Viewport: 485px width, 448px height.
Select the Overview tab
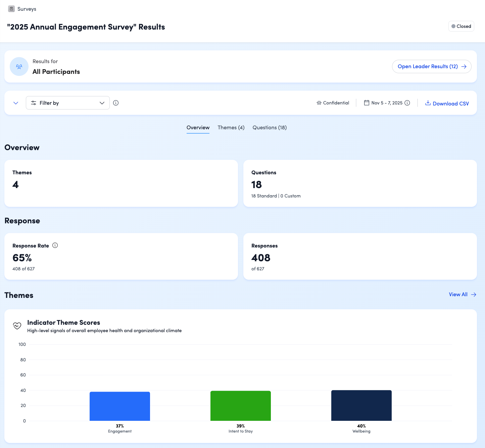pyautogui.click(x=198, y=128)
